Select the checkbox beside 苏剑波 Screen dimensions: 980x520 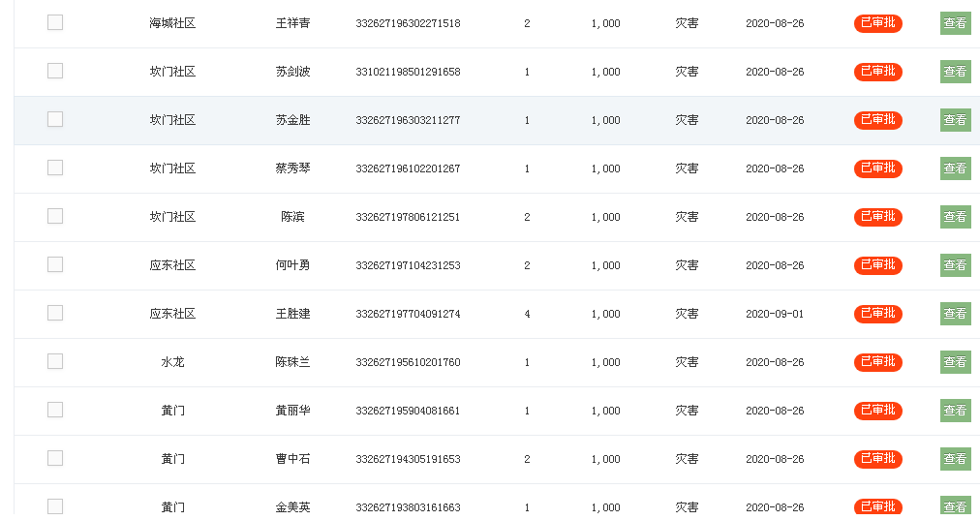[x=55, y=71]
